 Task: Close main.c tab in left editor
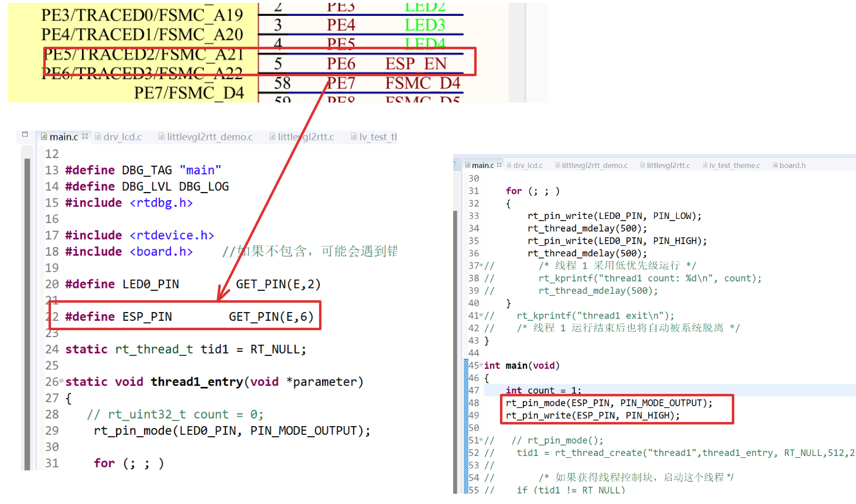(85, 136)
